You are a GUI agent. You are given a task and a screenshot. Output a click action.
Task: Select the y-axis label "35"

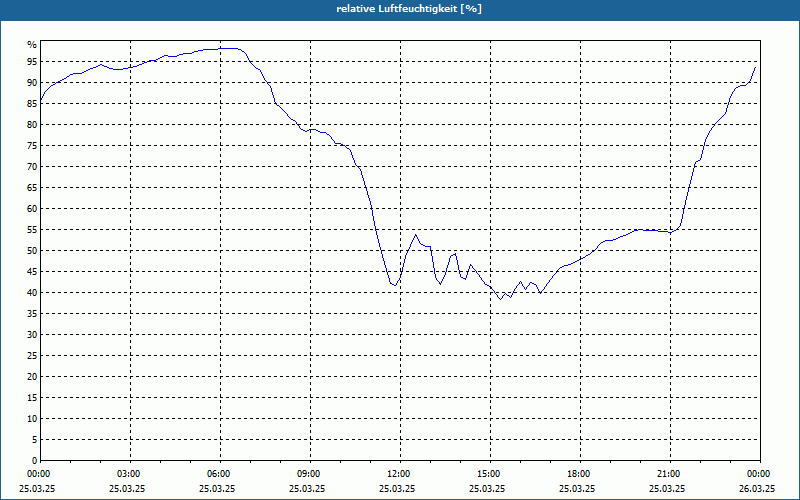click(x=32, y=314)
